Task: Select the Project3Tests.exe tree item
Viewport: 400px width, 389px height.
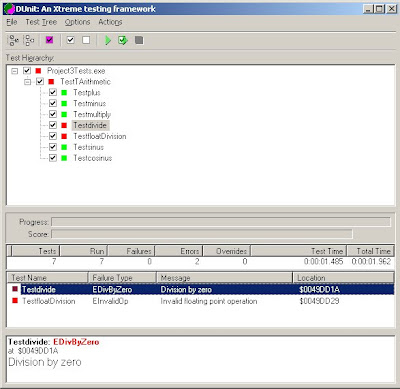Action: pyautogui.click(x=76, y=71)
